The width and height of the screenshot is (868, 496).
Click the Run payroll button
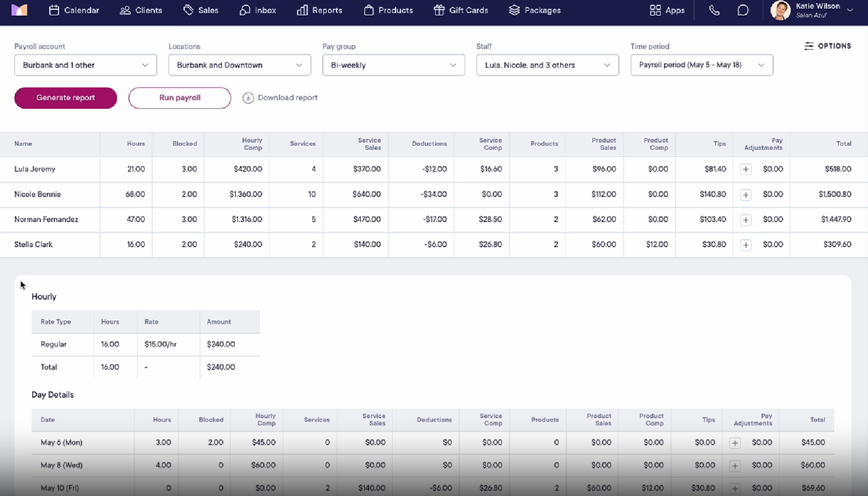pyautogui.click(x=179, y=98)
